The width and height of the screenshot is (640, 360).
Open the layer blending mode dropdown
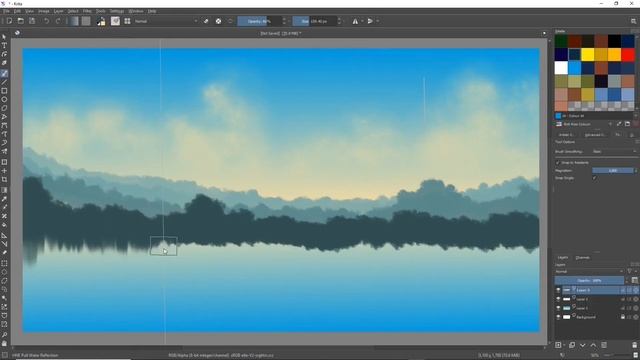[x=589, y=271]
